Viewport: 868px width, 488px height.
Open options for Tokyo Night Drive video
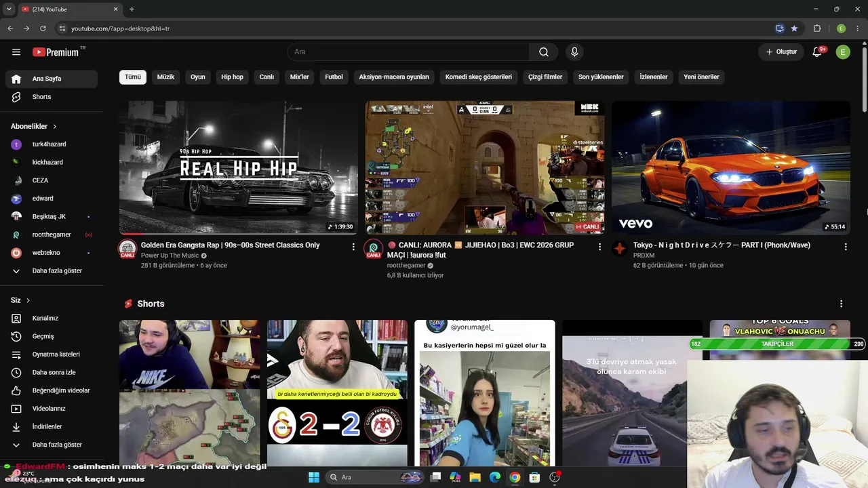[x=846, y=247]
